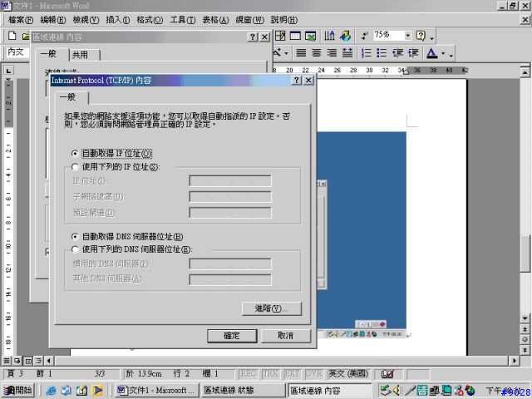
Task: Click the scroll down arrow of vertical scrollbar
Action: coord(525,318)
